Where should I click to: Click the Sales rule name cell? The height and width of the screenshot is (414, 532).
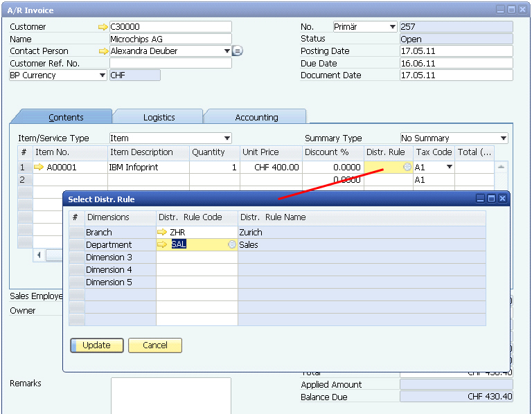click(362, 245)
